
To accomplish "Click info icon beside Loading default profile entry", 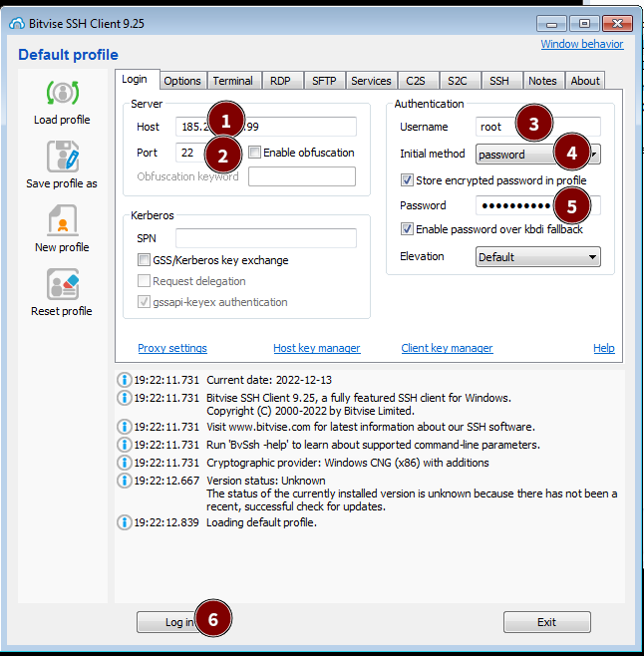I will click(125, 522).
